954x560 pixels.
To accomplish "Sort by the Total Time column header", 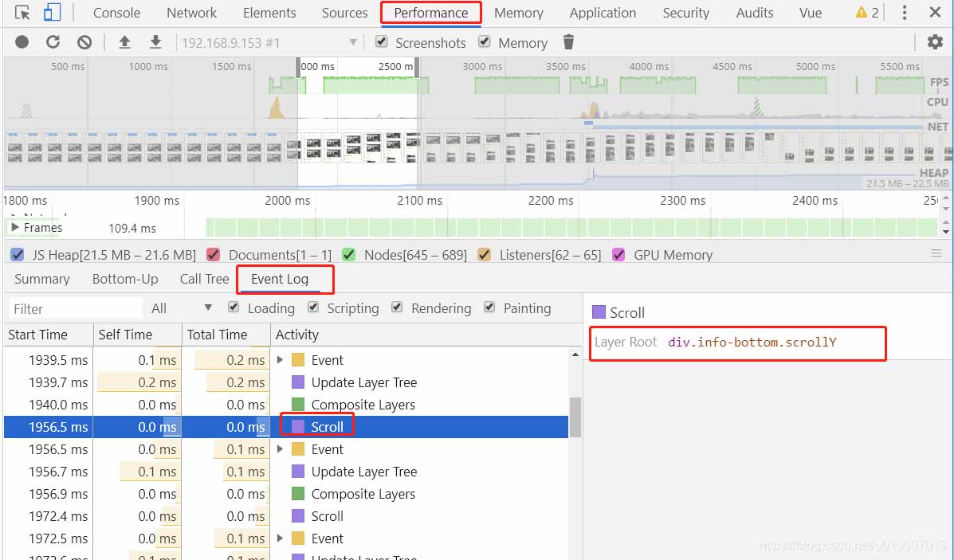I will pos(226,335).
